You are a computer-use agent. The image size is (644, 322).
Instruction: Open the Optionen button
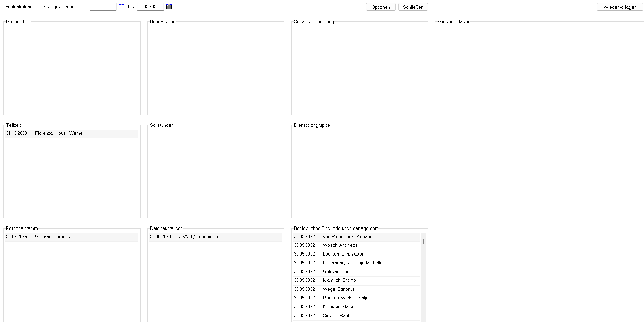(x=381, y=7)
